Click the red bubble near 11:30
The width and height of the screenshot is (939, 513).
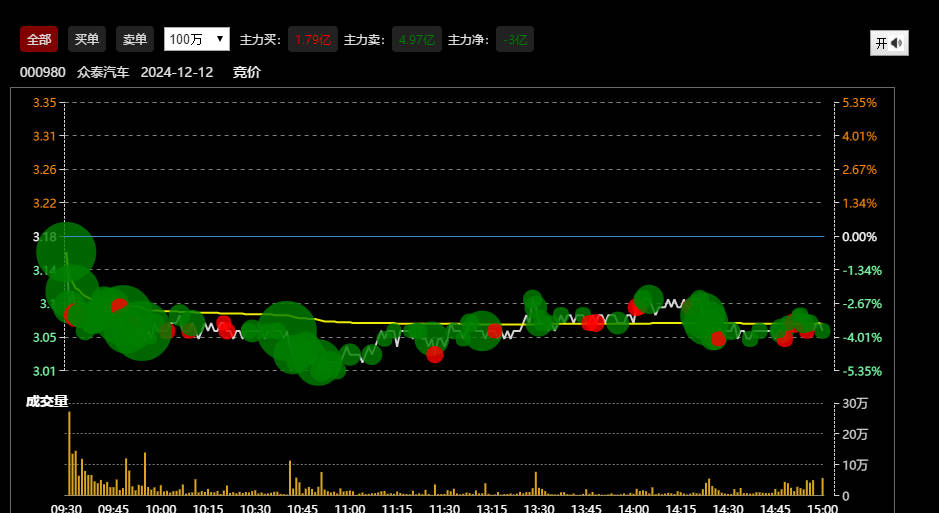click(x=435, y=354)
